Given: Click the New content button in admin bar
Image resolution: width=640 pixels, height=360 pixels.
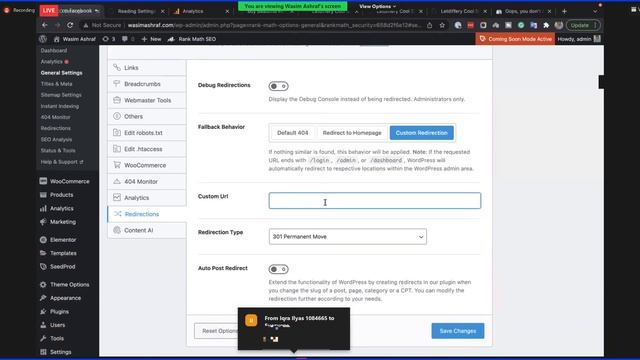Looking at the screenshot, I should coord(151,39).
